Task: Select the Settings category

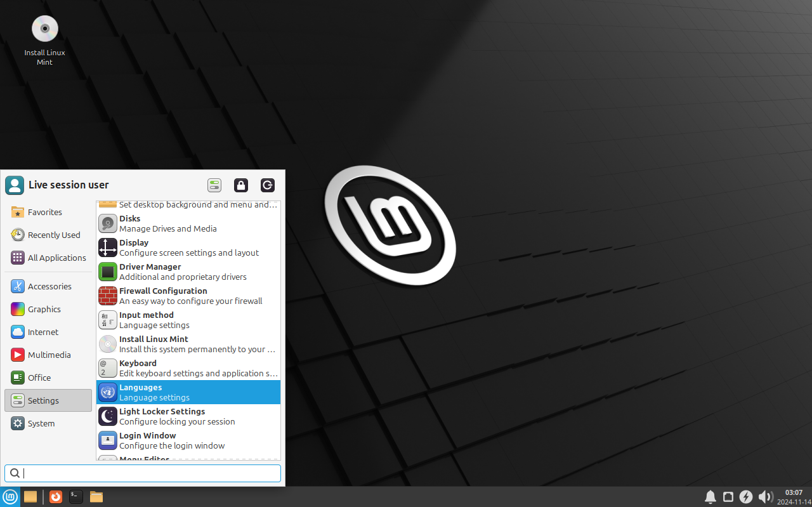Action: pyautogui.click(x=48, y=400)
